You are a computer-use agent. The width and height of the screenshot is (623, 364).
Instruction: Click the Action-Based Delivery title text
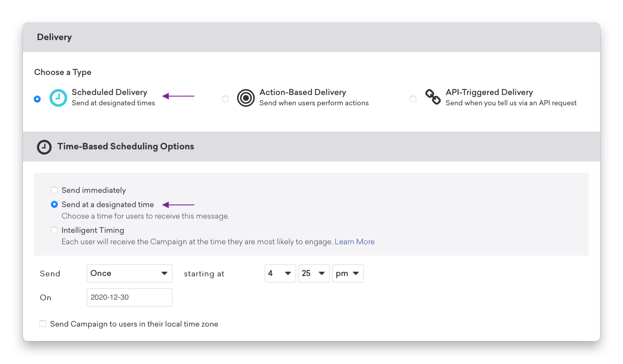[303, 92]
